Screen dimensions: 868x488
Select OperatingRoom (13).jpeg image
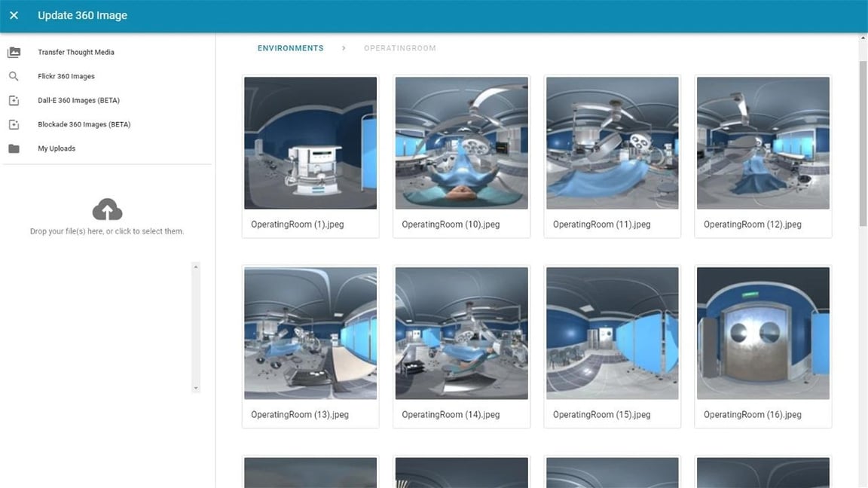[310, 333]
